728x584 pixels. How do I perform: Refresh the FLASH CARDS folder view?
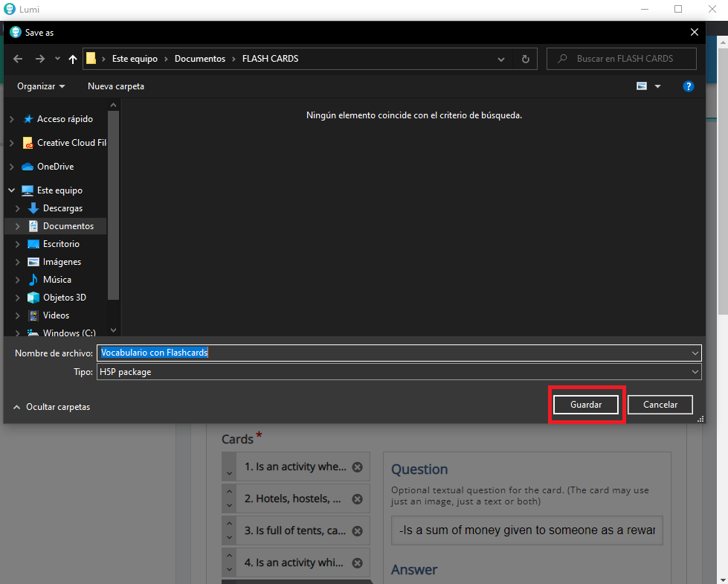pos(525,59)
